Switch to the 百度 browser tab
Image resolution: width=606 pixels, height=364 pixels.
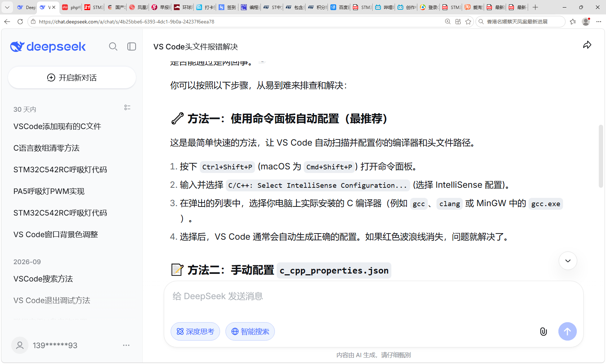tap(340, 7)
